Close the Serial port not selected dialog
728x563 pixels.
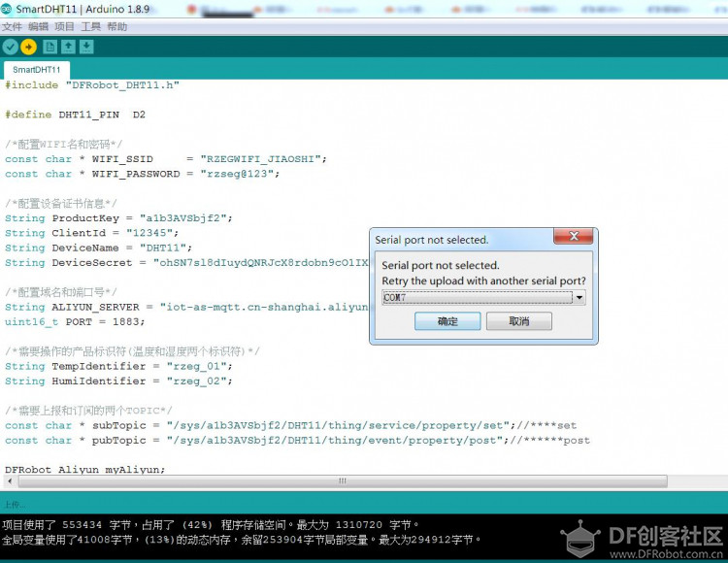(x=574, y=236)
